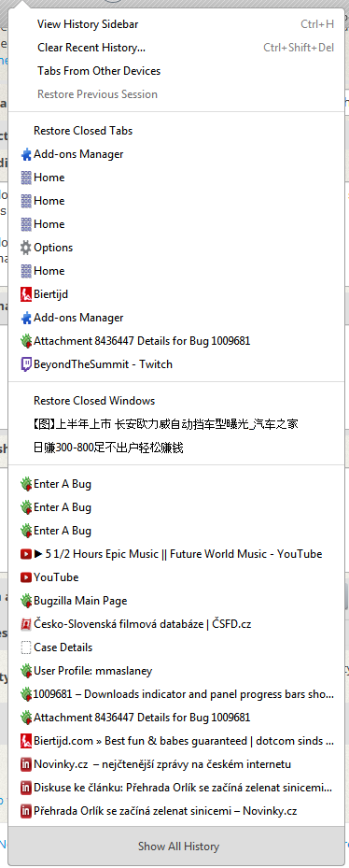The width and height of the screenshot is (349, 868).
Task: Click Restore Closed Windows
Action: point(175,400)
